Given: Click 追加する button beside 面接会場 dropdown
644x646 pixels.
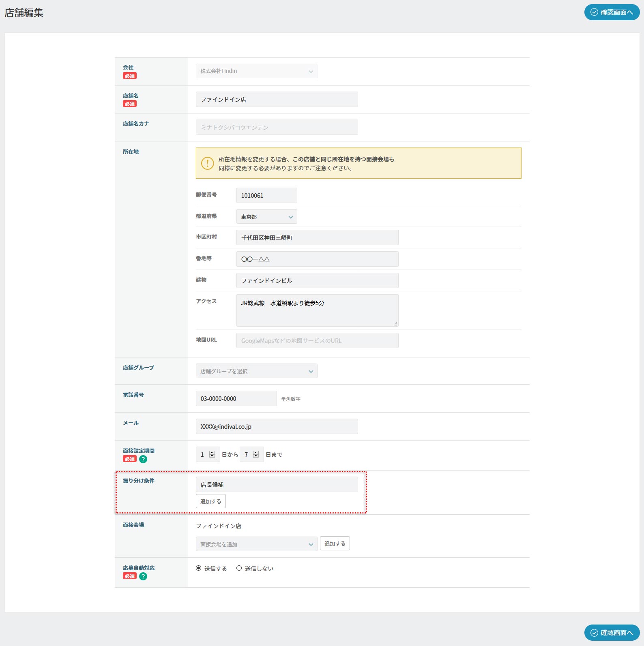Looking at the screenshot, I should coord(335,543).
